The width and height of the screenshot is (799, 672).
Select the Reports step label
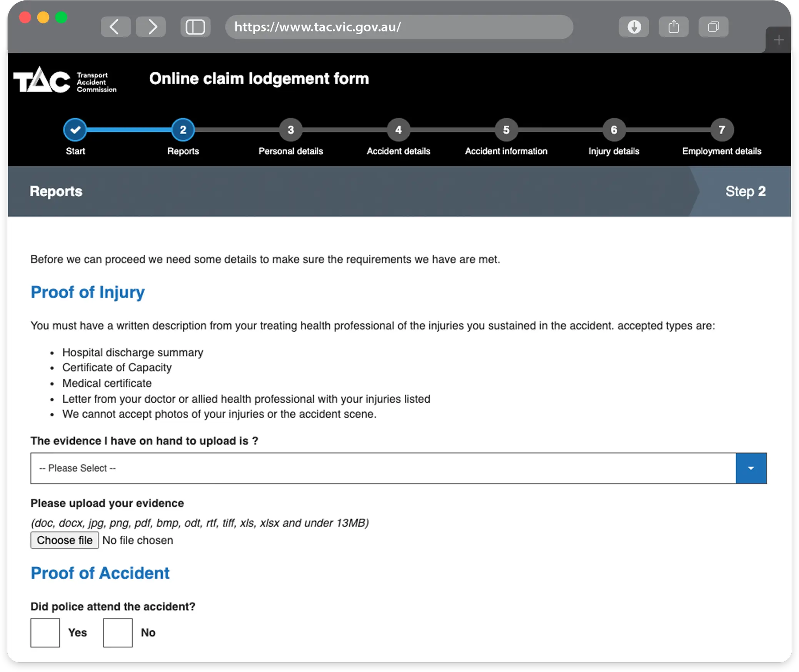(x=183, y=151)
